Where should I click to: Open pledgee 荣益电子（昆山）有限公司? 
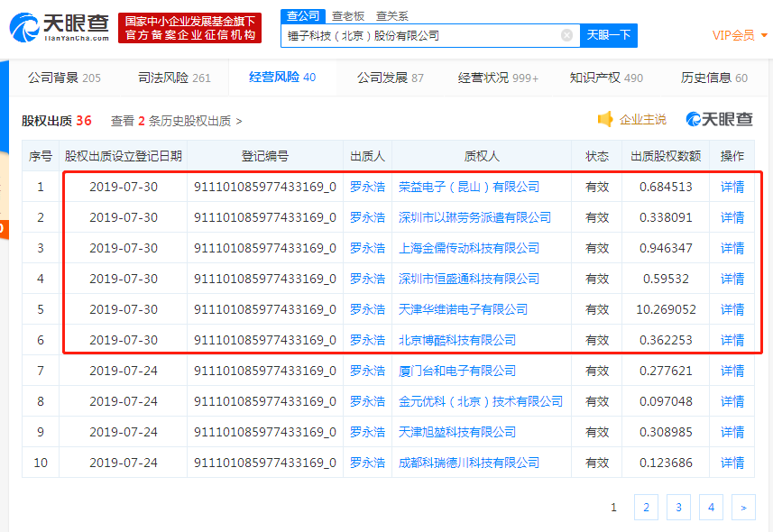pos(469,187)
